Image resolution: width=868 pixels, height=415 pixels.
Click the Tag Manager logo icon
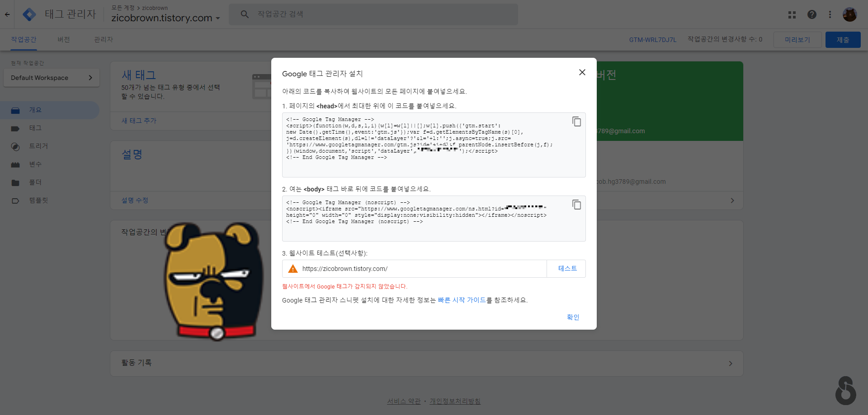point(29,14)
